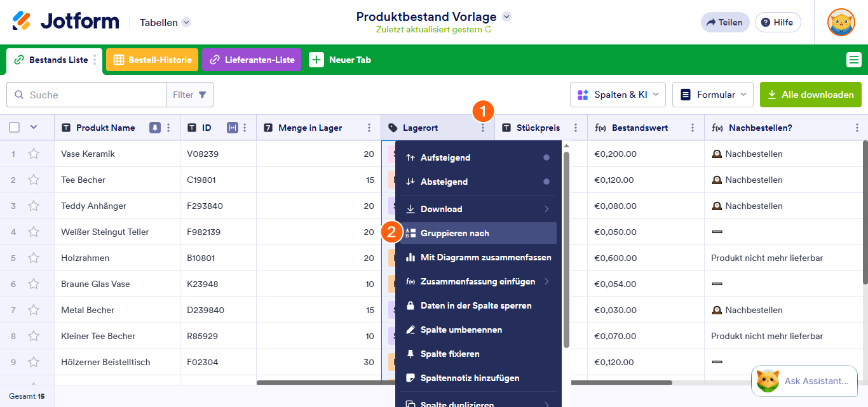Open the Tabellen dropdown
The image size is (868, 407).
click(x=164, y=22)
